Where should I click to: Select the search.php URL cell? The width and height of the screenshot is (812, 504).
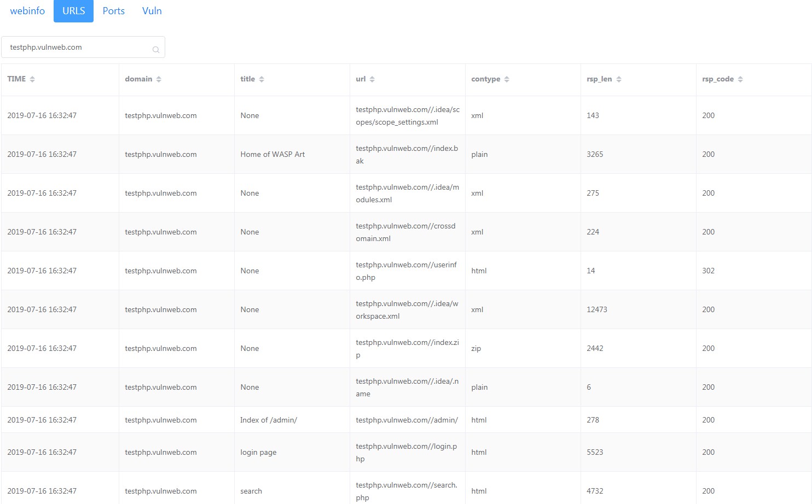pyautogui.click(x=408, y=488)
